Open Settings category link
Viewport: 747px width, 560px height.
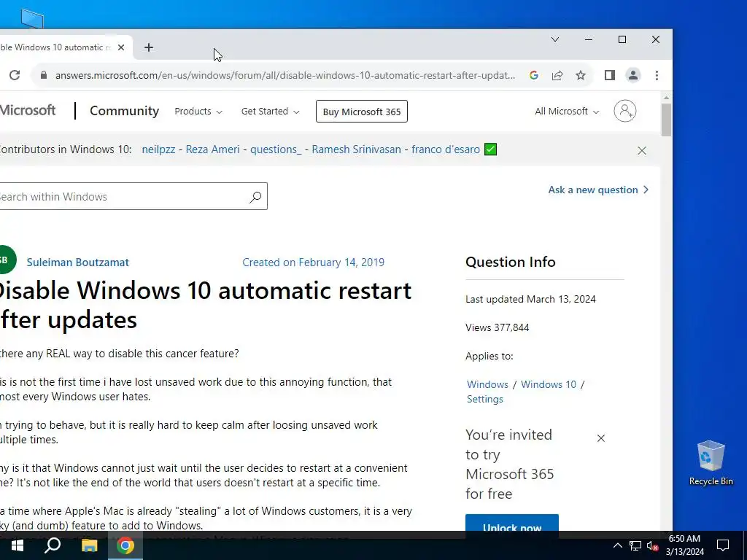pos(484,399)
